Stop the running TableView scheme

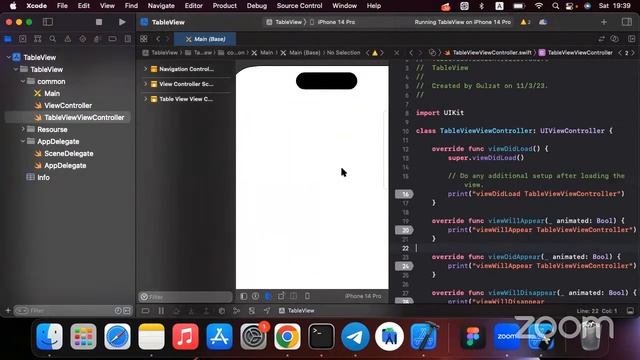[99, 22]
